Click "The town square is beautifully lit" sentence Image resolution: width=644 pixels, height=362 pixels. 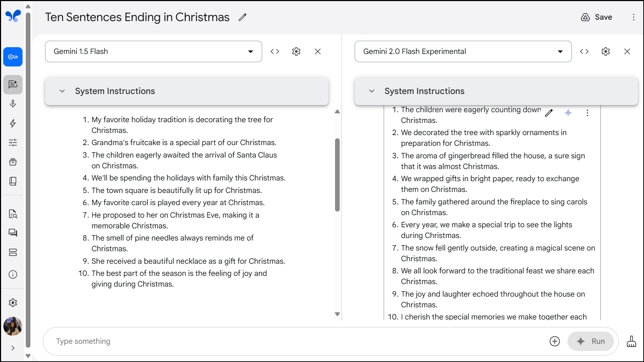[x=177, y=190]
